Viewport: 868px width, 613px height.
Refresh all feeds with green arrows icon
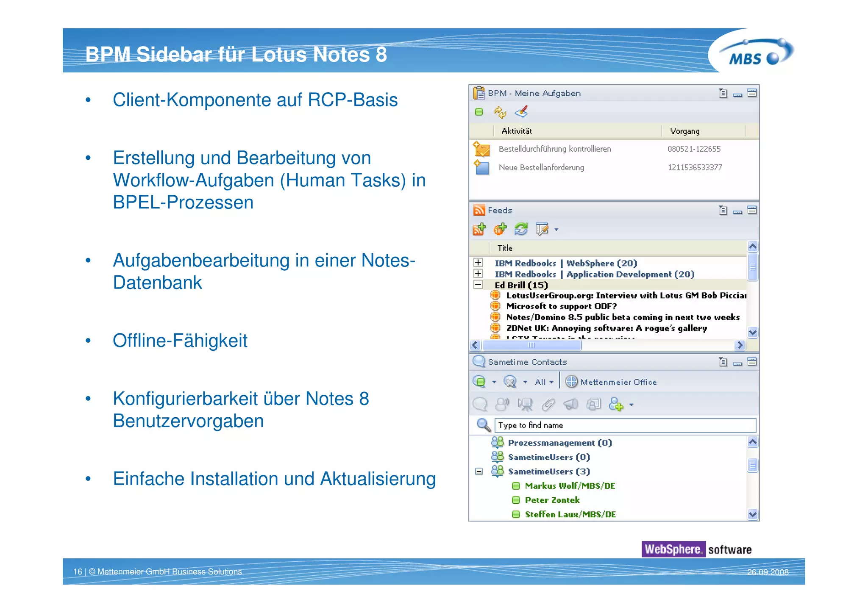tap(521, 229)
